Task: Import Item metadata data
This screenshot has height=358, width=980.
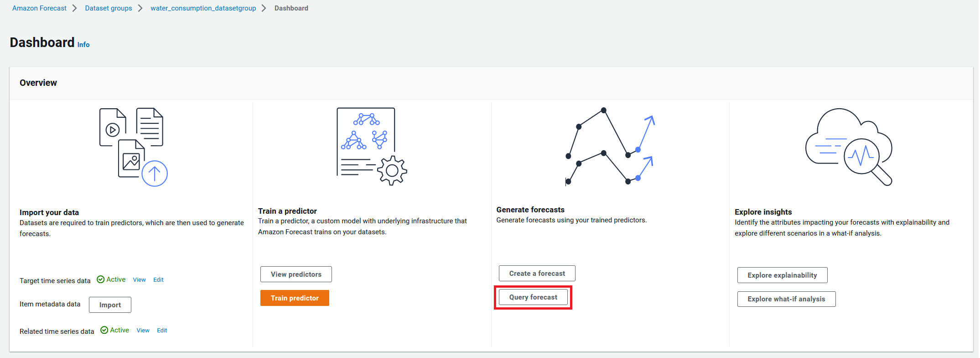Action: point(110,305)
